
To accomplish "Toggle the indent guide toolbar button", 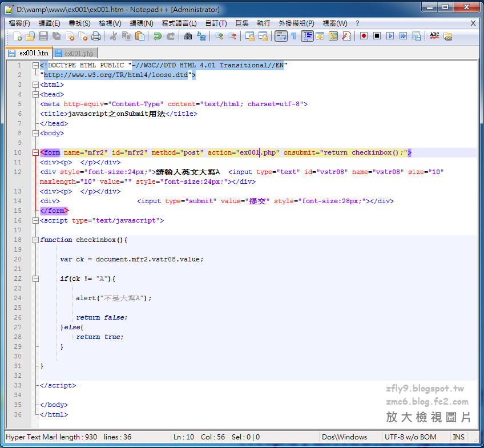I will coord(307,36).
